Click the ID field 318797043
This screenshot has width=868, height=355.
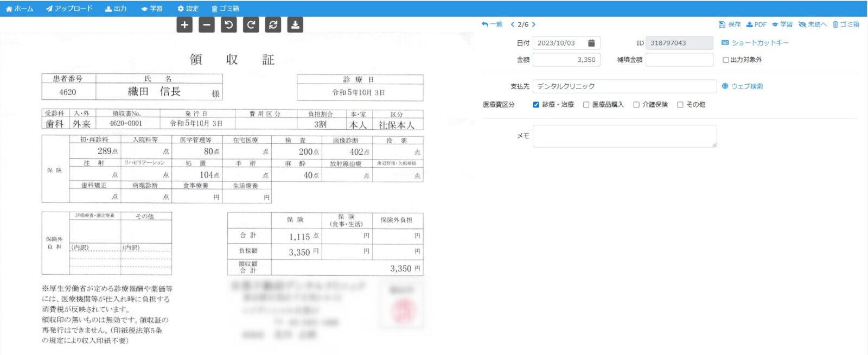(679, 43)
